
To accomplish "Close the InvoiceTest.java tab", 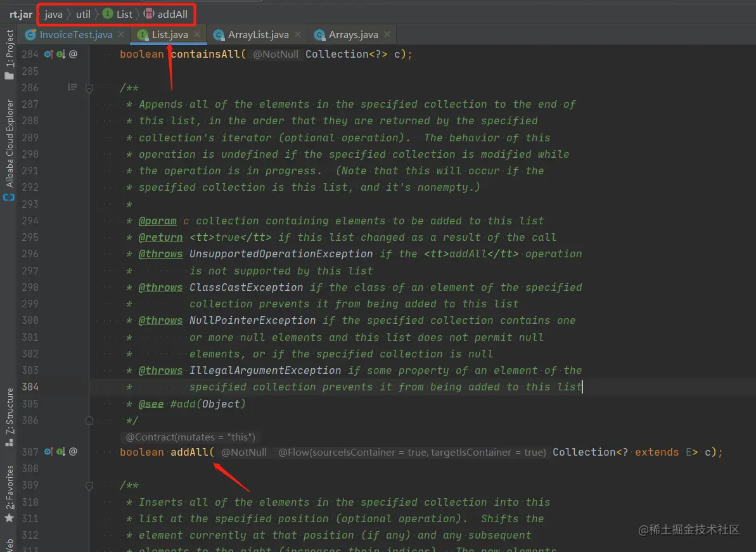I will point(121,34).
